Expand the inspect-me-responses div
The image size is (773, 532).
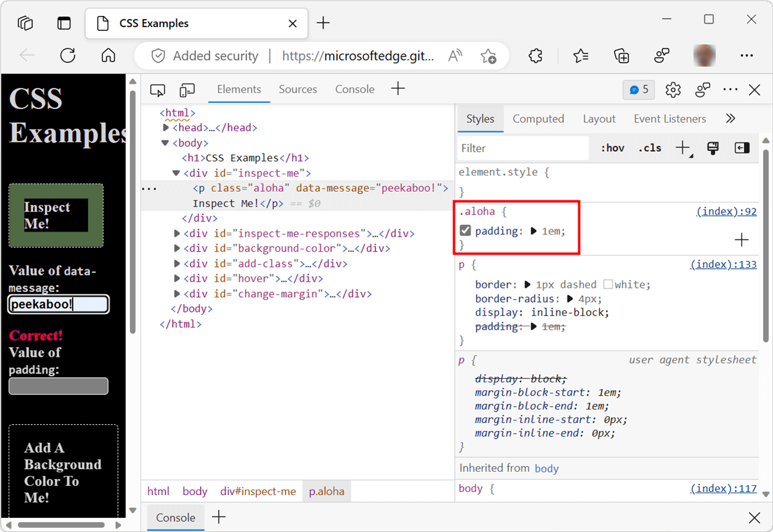177,233
